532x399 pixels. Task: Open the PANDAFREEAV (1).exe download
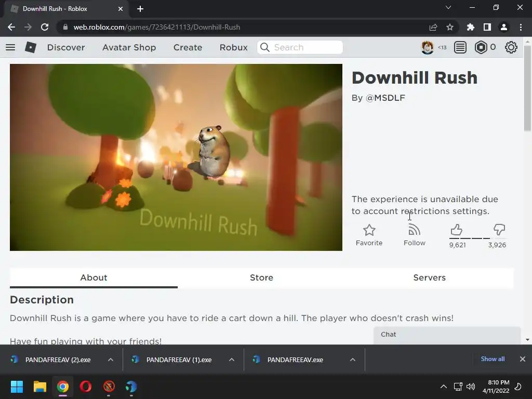pyautogui.click(x=179, y=360)
